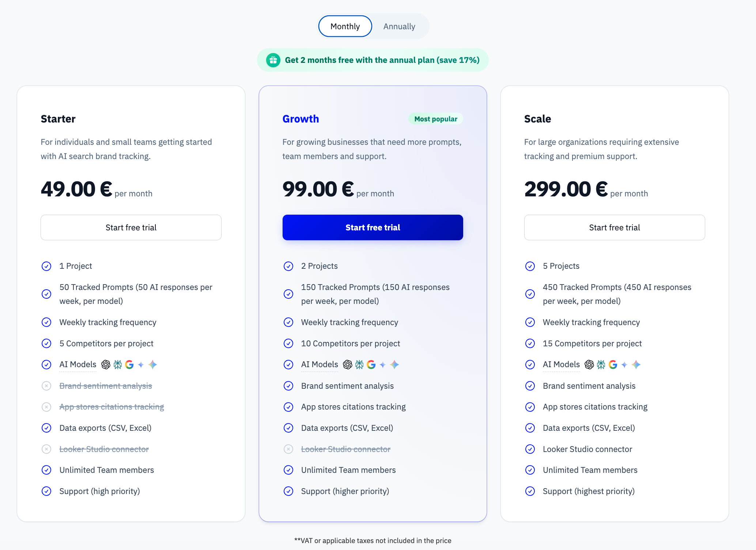Start free trial for Growth plan

(373, 227)
